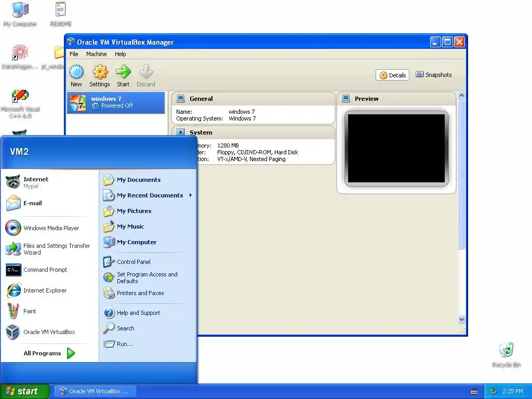Open Oracle VM VirtualBox from Start menu

click(50, 332)
